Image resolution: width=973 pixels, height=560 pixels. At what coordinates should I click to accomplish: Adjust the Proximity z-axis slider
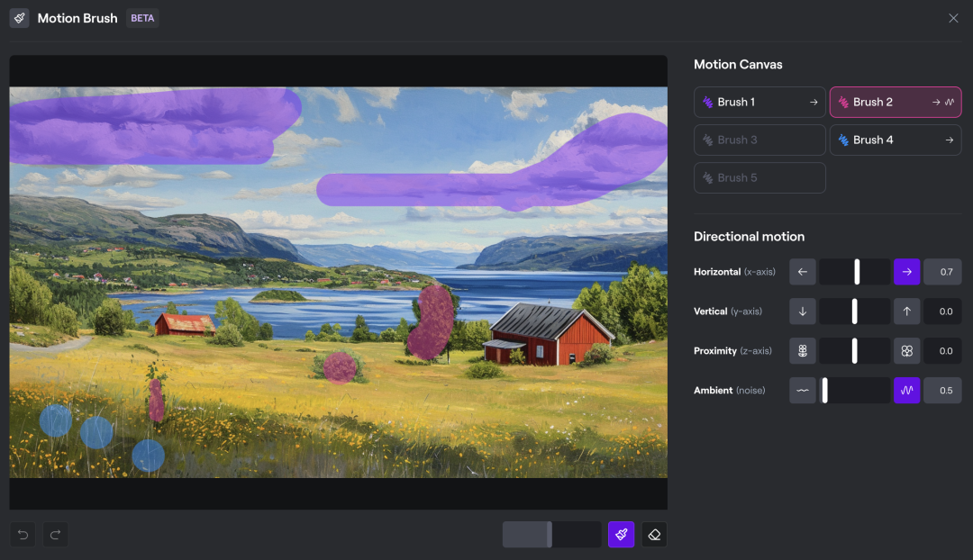point(854,351)
